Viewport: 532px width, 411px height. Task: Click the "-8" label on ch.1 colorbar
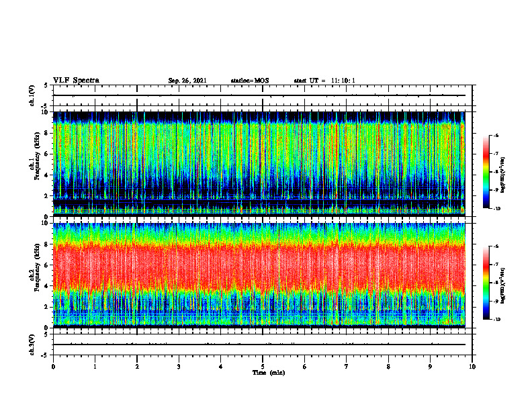coord(496,172)
